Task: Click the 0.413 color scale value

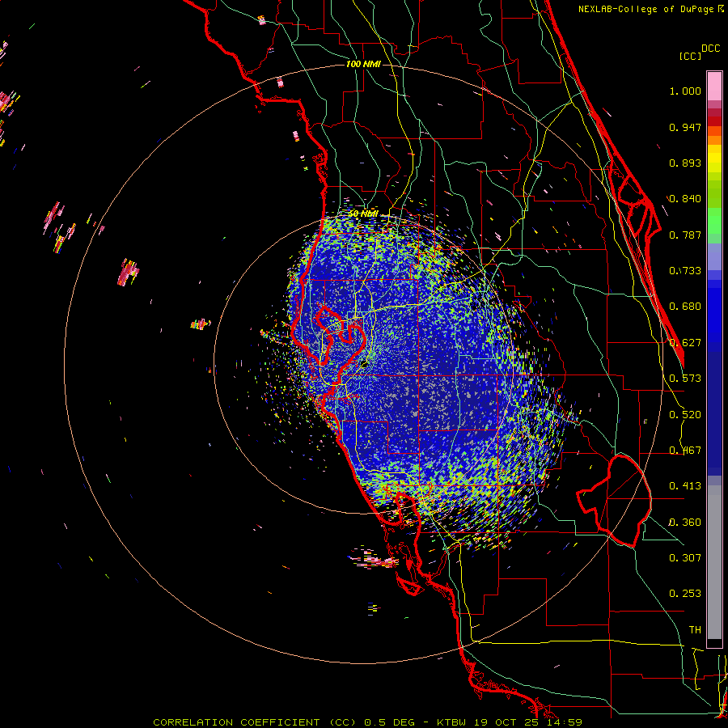Action: click(x=685, y=486)
